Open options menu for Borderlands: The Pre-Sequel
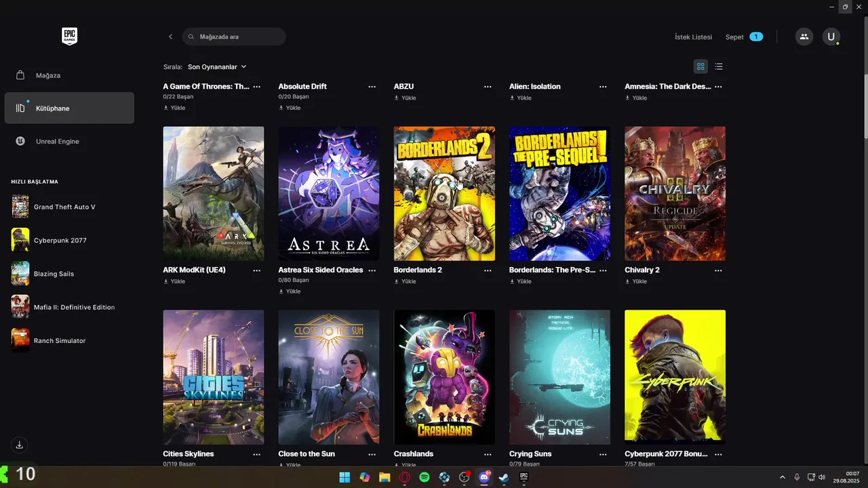This screenshot has width=868, height=488. [603, 270]
